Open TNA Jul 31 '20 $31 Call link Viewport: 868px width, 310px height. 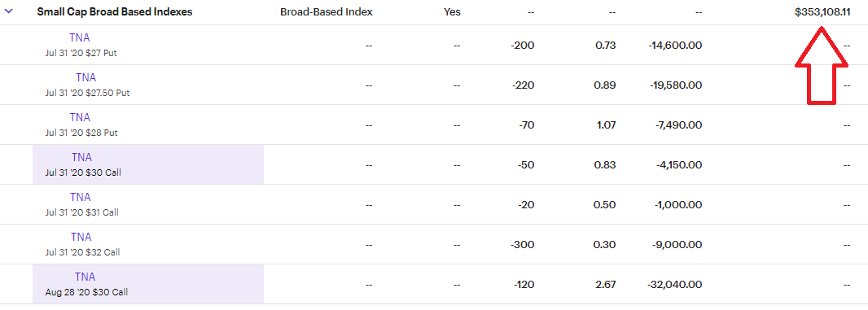coord(81,197)
